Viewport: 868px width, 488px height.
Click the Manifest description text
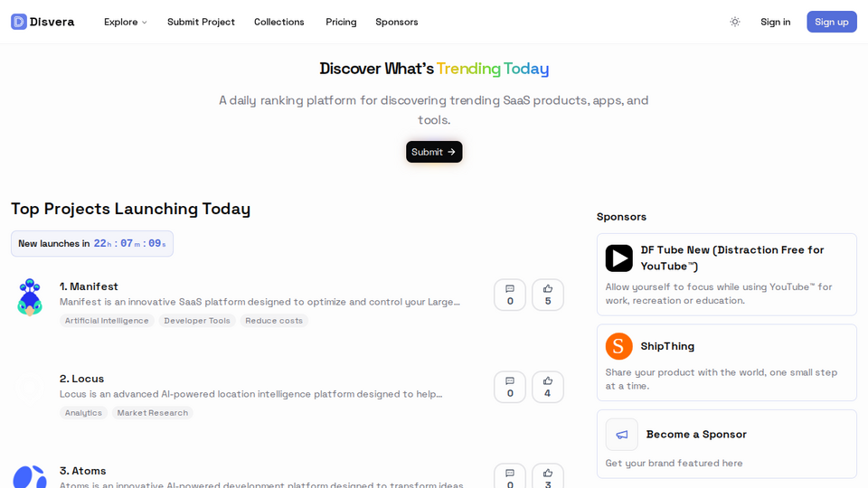tap(259, 302)
